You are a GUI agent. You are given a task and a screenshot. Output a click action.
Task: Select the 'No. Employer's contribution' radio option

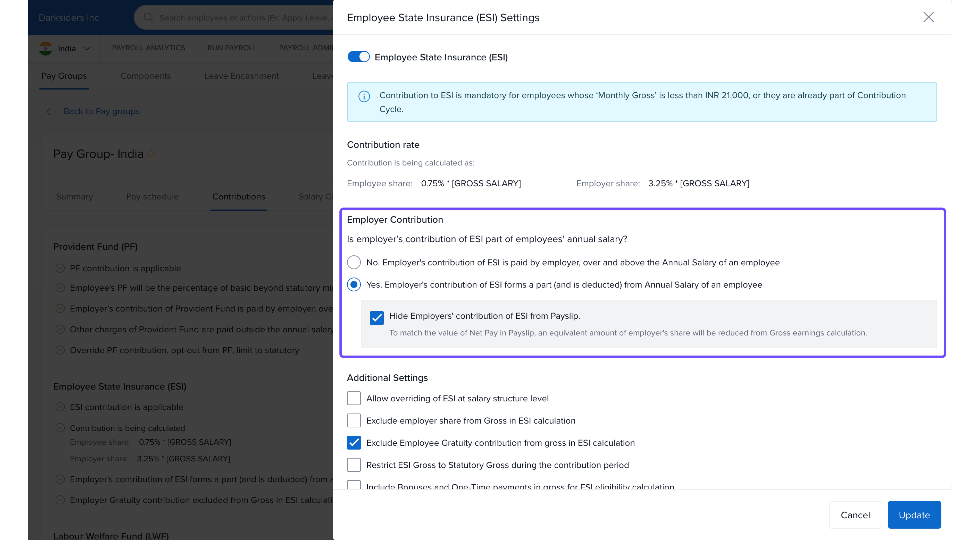click(x=354, y=262)
